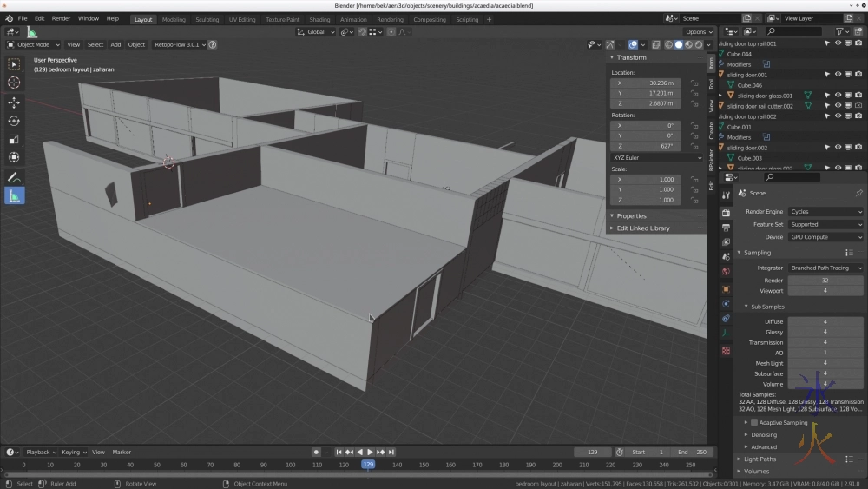This screenshot has height=489, width=868.
Task: Pick the Annotate pencil tool
Action: point(14,177)
